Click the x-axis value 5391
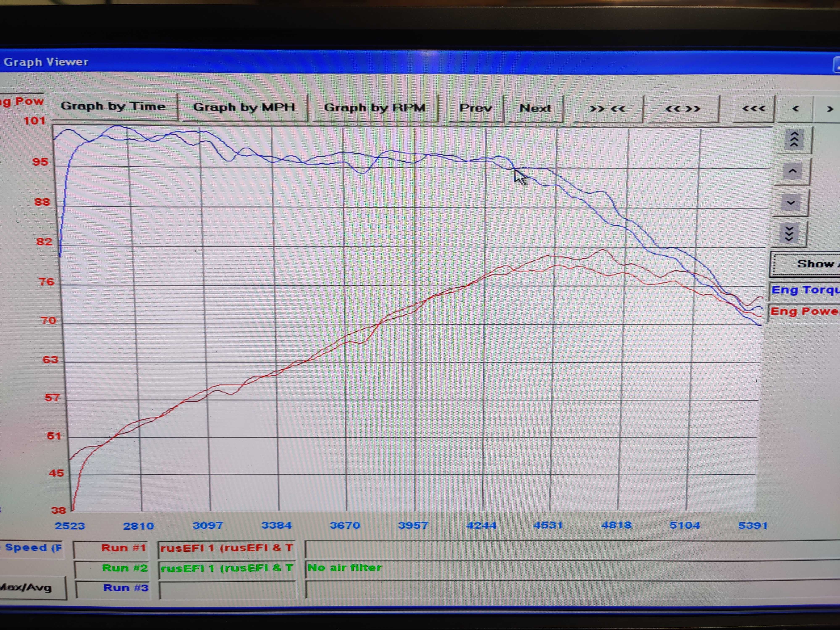840x630 pixels. tap(753, 526)
